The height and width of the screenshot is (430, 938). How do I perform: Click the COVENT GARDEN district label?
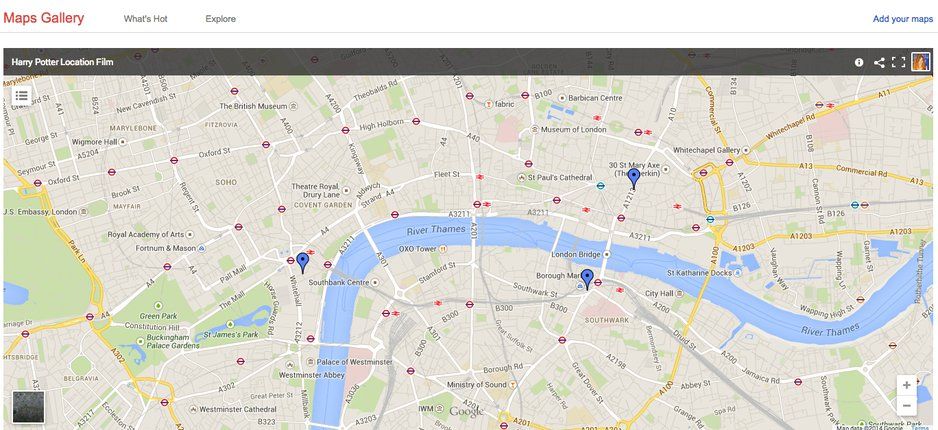tap(323, 205)
